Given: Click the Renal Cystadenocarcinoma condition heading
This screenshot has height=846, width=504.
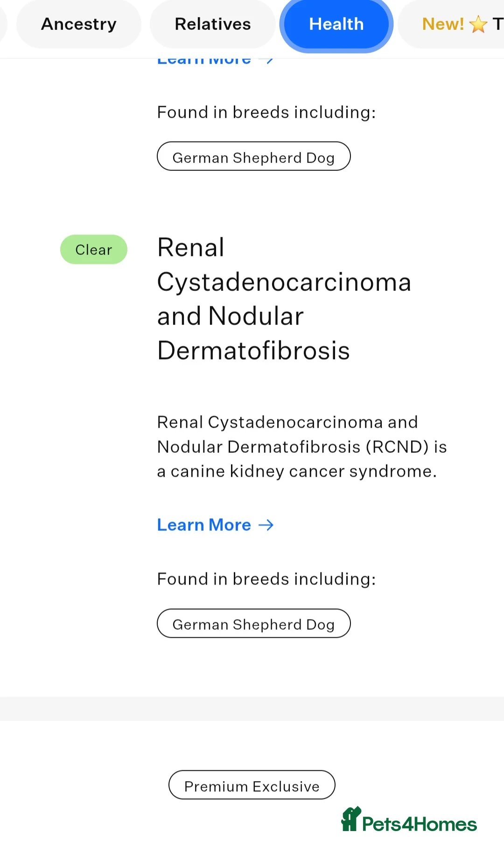Looking at the screenshot, I should [x=284, y=298].
